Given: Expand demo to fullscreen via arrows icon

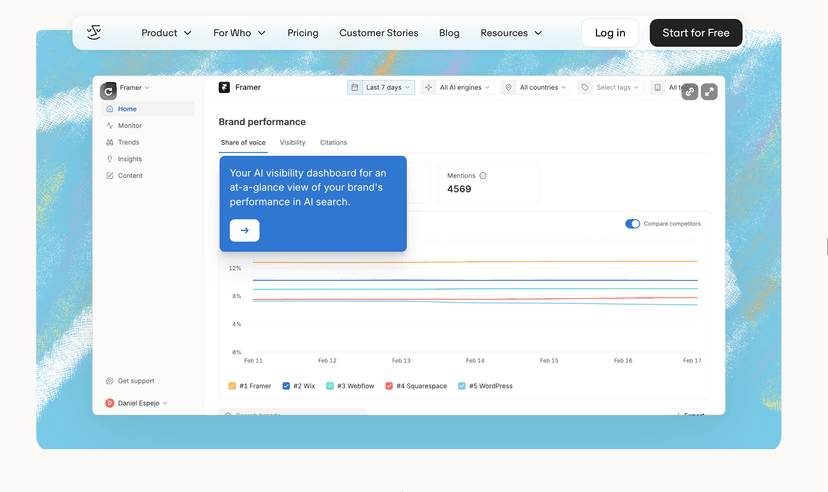Looking at the screenshot, I should click(x=709, y=91).
